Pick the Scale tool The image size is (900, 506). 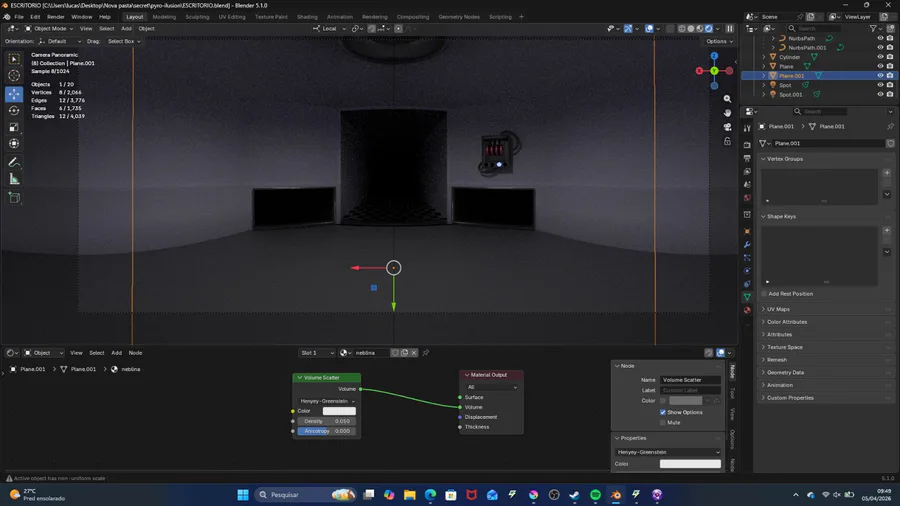14,127
